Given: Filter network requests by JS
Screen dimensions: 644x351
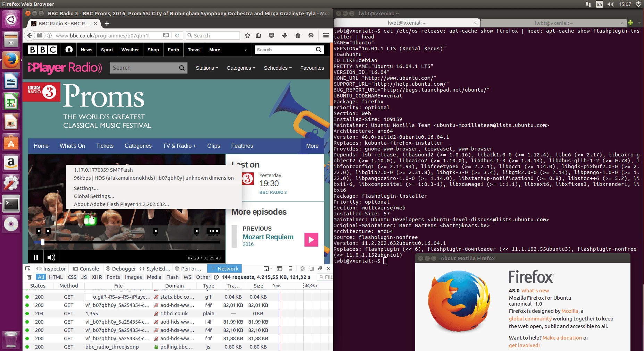Looking at the screenshot, I should click(84, 277).
